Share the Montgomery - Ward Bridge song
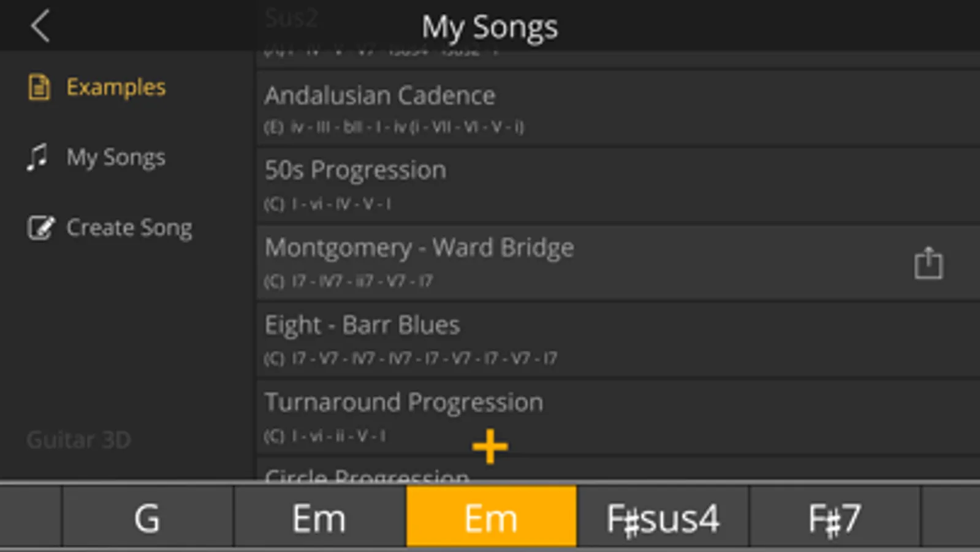Screen dimensions: 980x552 [929, 263]
